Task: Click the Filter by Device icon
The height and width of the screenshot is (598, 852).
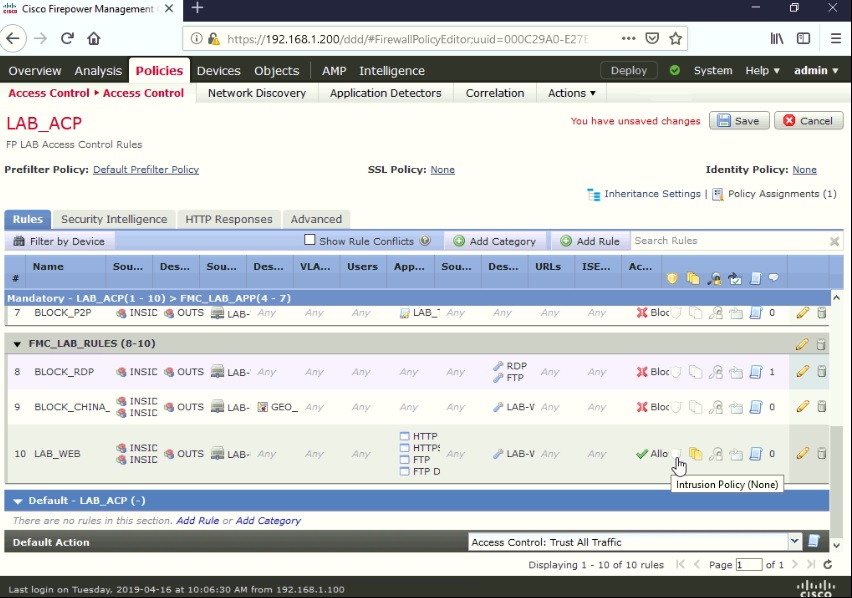Action: pyautogui.click(x=17, y=240)
